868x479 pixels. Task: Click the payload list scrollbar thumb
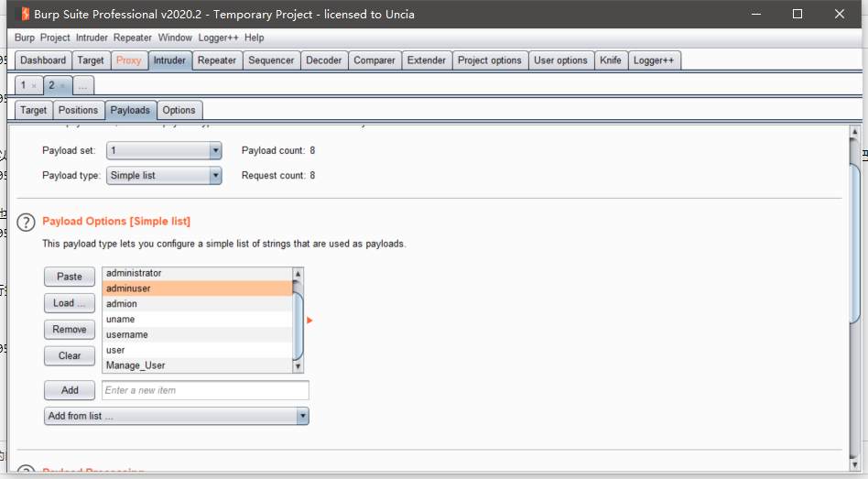tap(298, 326)
